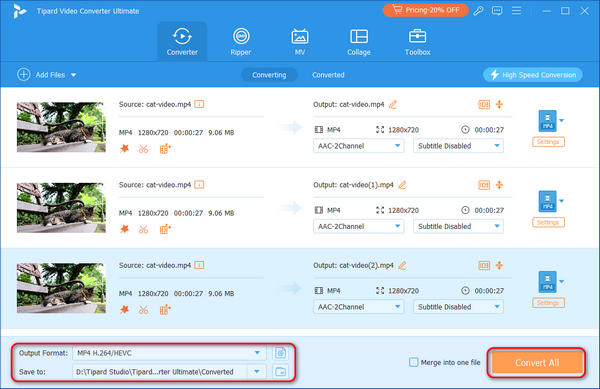Switch to the MV tab

click(x=300, y=41)
